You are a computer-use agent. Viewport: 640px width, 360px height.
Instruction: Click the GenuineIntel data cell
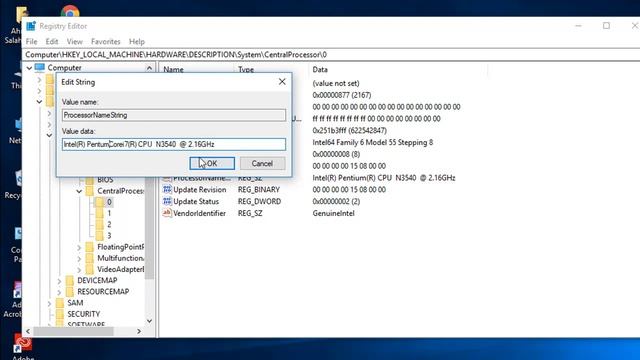333,213
